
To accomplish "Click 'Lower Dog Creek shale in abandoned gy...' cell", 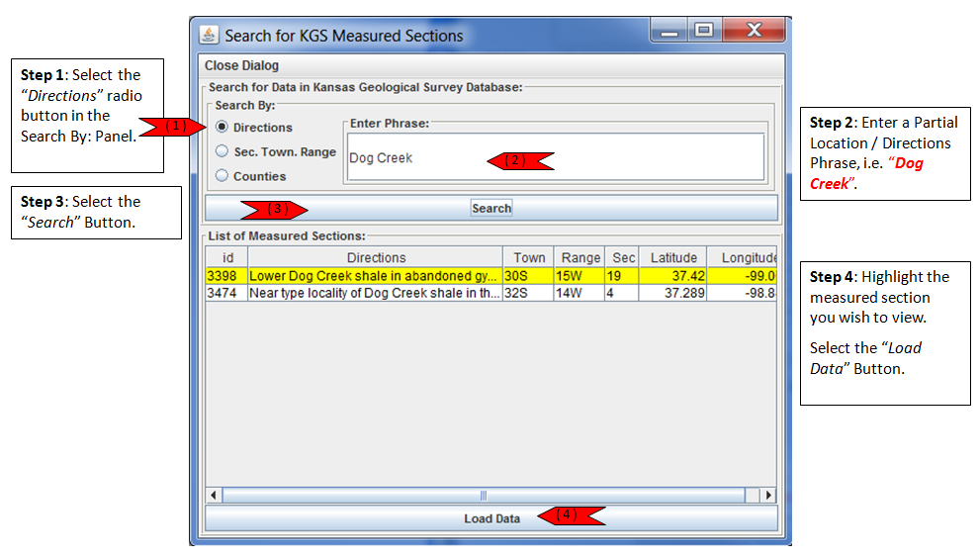I will point(376,276).
